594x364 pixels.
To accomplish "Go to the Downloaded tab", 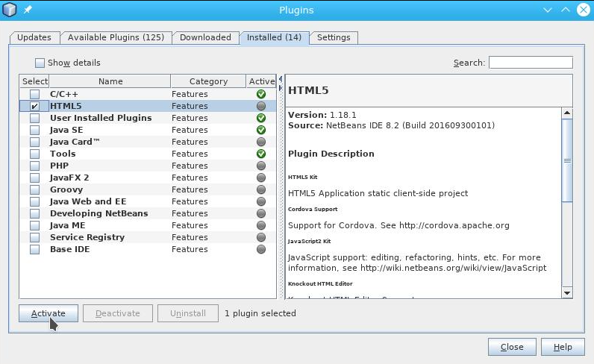I will 205,37.
